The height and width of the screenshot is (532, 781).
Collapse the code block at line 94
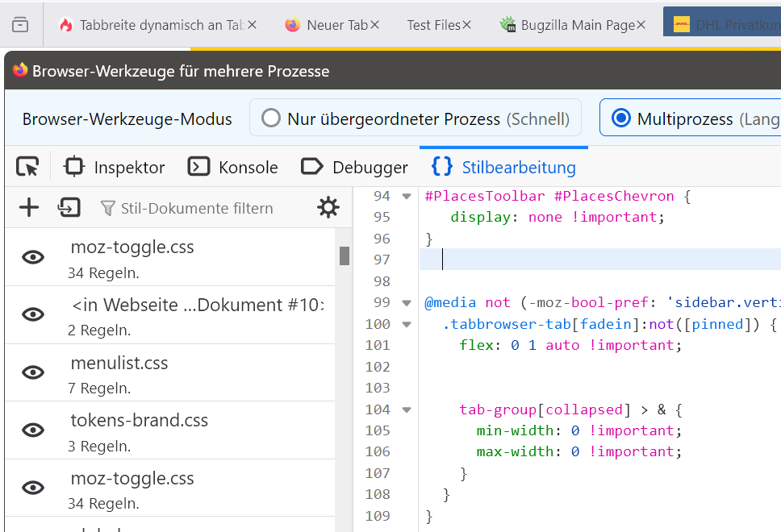coord(407,197)
